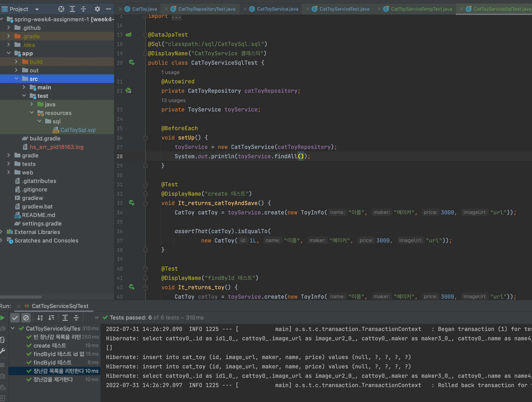Fold the setUp method at line 26
The image size is (532, 402).
tap(146, 138)
